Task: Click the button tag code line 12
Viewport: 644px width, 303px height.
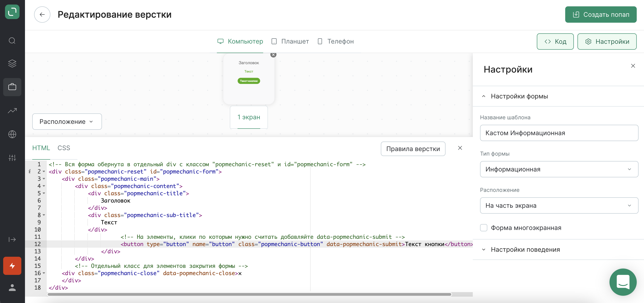Action: 297,244
